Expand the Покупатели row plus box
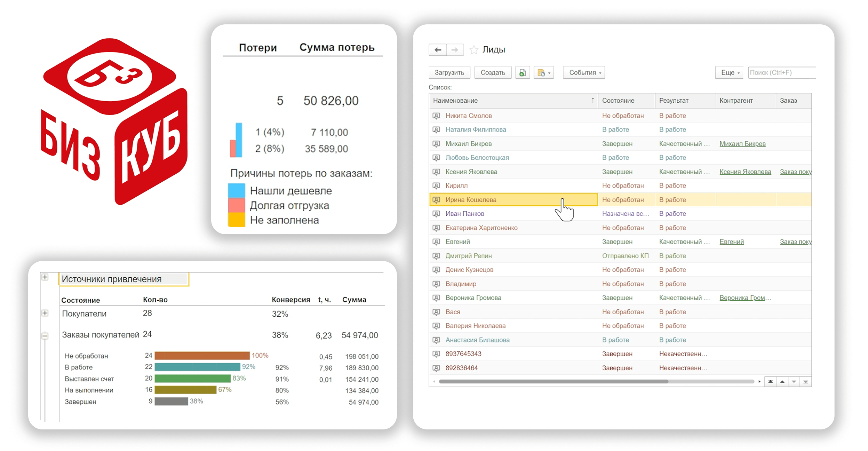Viewport: 868px width, 451px height. (45, 313)
